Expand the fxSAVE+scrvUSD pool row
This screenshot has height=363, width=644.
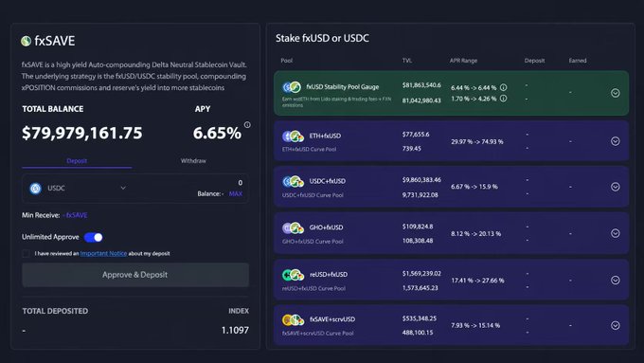click(615, 325)
